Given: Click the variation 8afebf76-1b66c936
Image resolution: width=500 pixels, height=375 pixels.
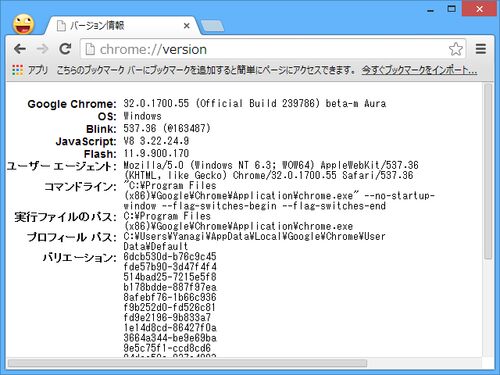Looking at the screenshot, I should click(170, 297).
